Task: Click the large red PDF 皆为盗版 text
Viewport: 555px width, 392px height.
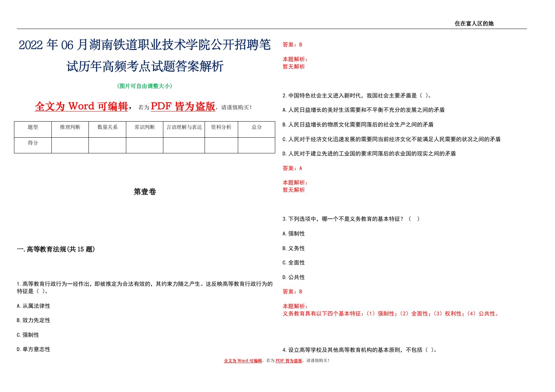Action: pos(183,106)
